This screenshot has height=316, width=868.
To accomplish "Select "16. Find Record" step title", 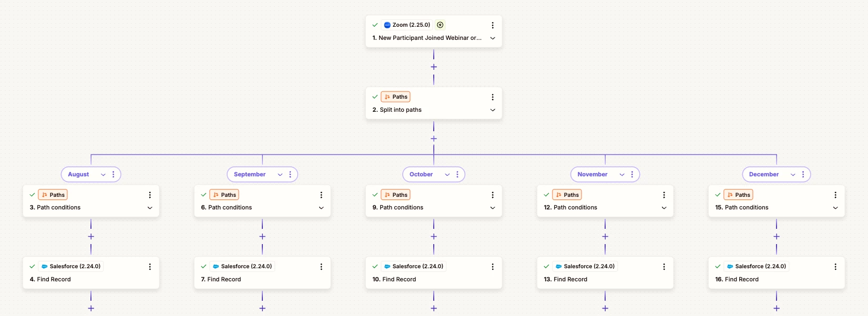I will pos(737,279).
